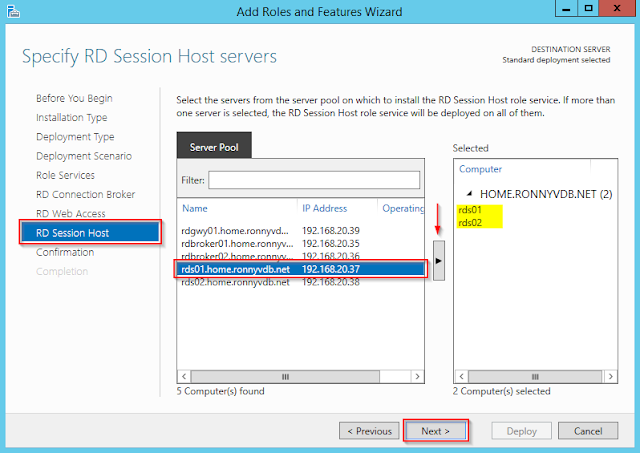This screenshot has width=640, height=453.
Task: Collapse the HOME.RONNYVDB.NET node
Action: (470, 193)
